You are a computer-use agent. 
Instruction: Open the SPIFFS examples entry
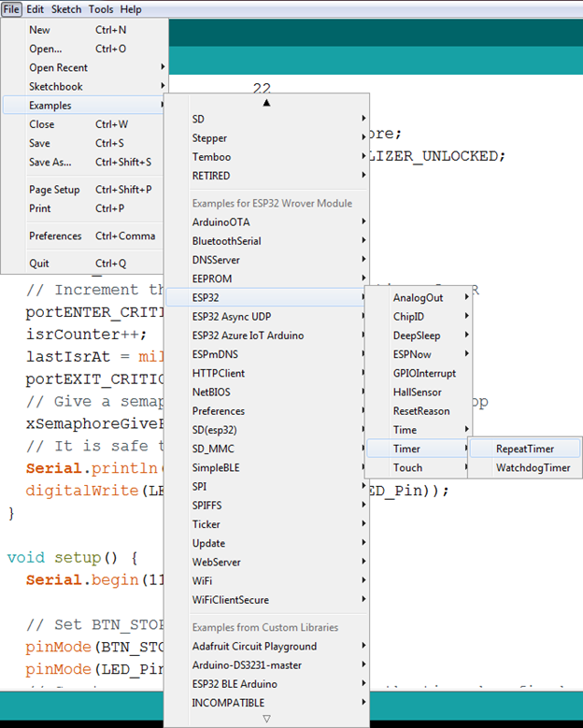click(266, 506)
